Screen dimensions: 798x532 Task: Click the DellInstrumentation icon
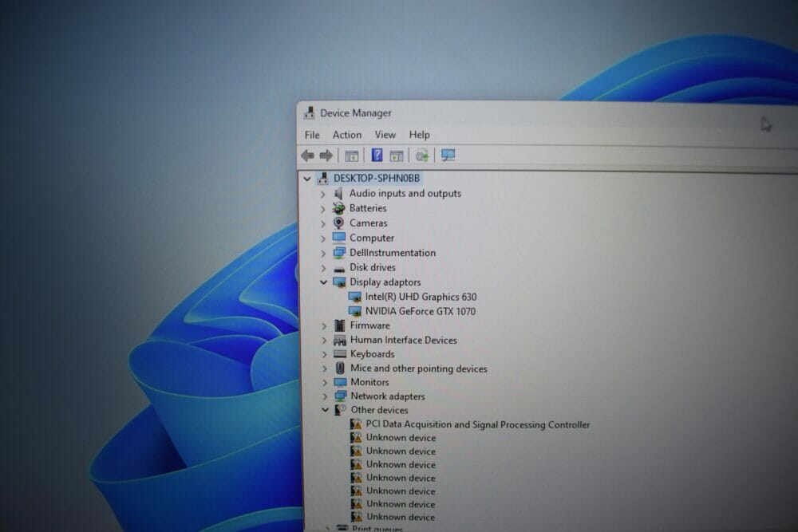tap(339, 252)
